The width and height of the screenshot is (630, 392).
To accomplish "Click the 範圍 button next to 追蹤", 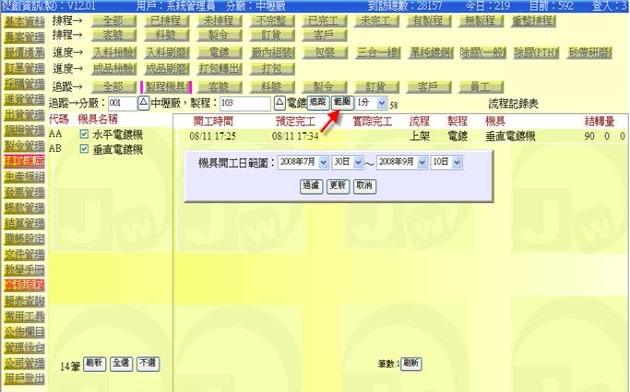I will click(342, 102).
